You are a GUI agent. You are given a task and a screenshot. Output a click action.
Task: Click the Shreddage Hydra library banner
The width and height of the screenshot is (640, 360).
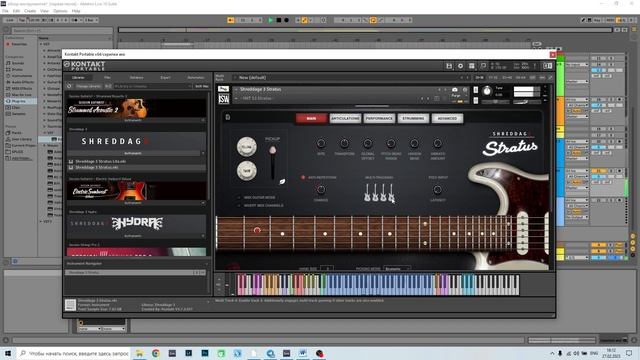pos(136,223)
